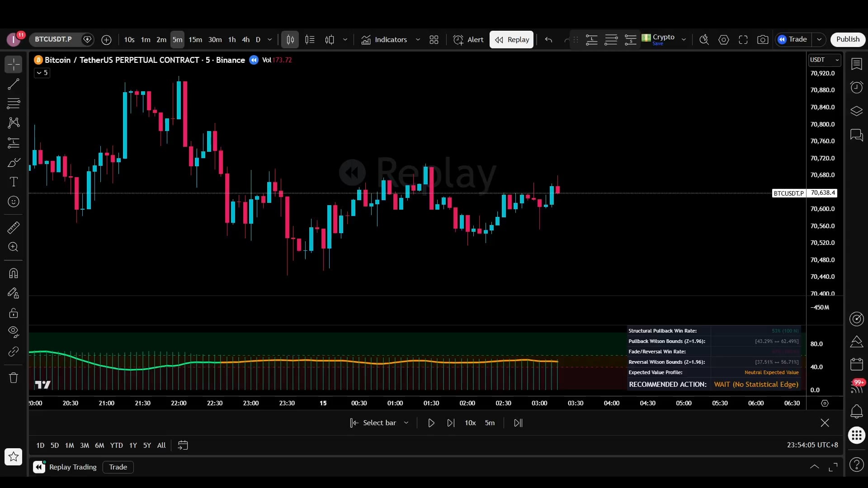Viewport: 868px width, 488px height.
Task: Activate the ruler measure tool
Action: [14, 227]
